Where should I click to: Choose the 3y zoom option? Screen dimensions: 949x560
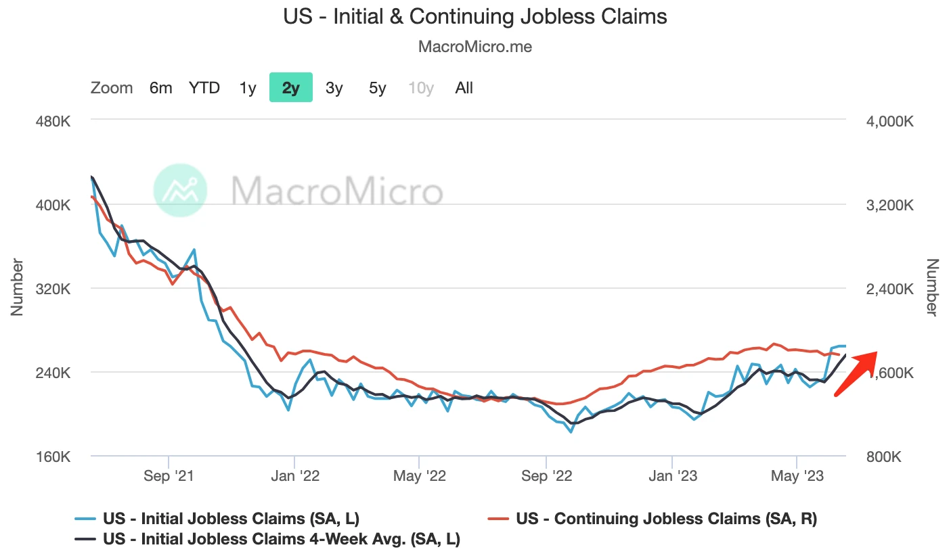click(334, 88)
